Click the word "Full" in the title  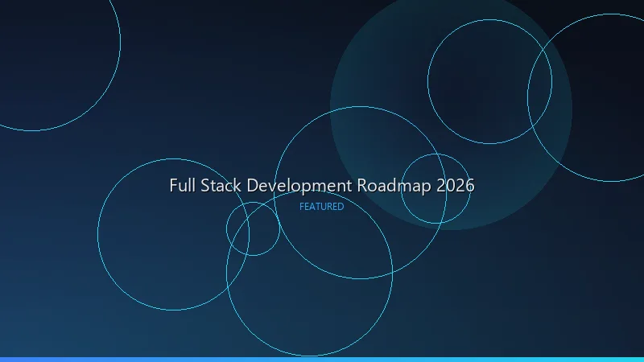click(x=181, y=185)
